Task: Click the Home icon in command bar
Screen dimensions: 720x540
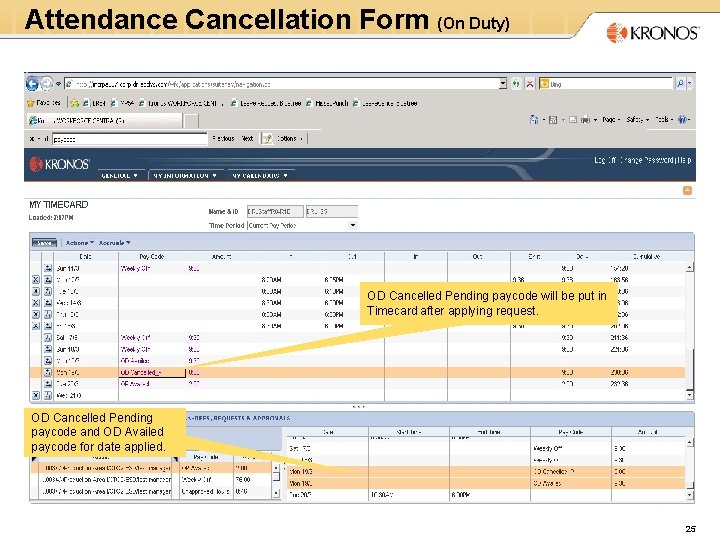Action: [534, 120]
